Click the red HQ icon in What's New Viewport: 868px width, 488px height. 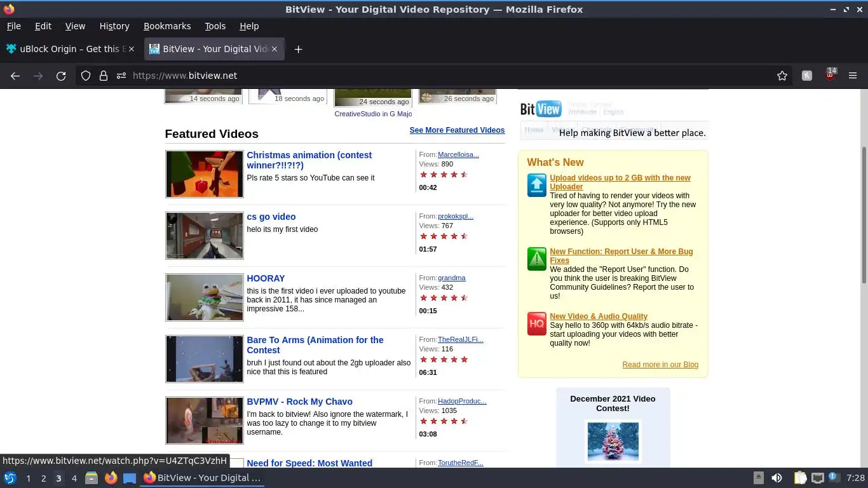(x=537, y=323)
